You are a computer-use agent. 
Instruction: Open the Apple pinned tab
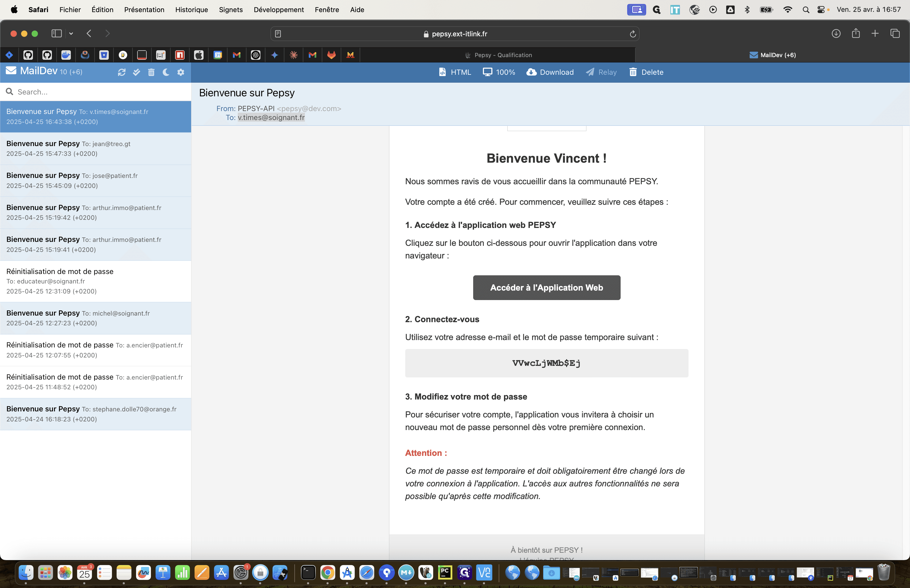[x=199, y=55]
